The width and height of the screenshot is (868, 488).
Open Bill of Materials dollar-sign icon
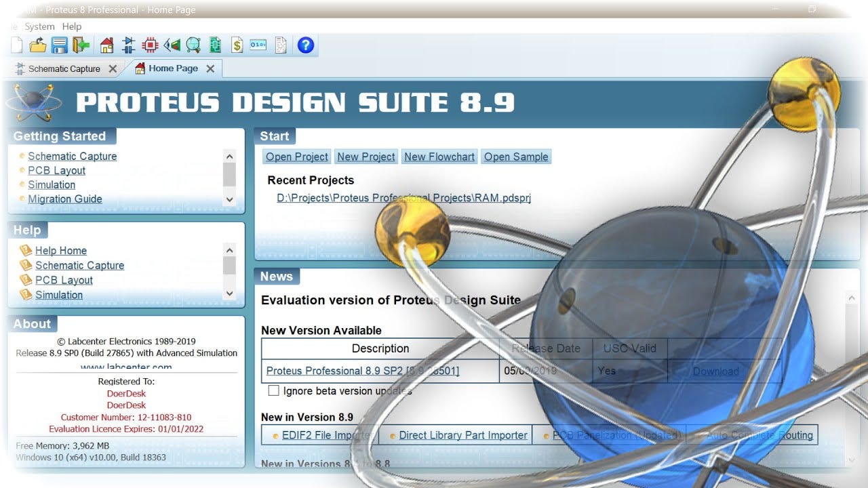click(237, 45)
